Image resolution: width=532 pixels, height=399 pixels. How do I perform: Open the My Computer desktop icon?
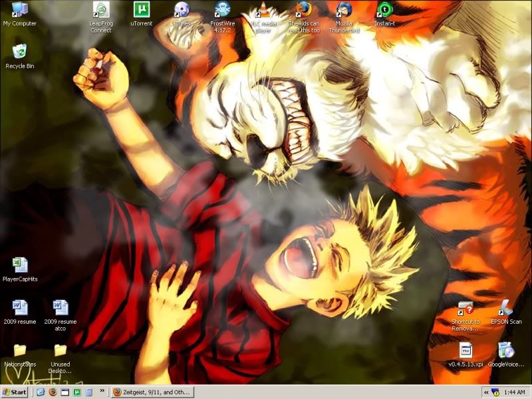coord(20,14)
